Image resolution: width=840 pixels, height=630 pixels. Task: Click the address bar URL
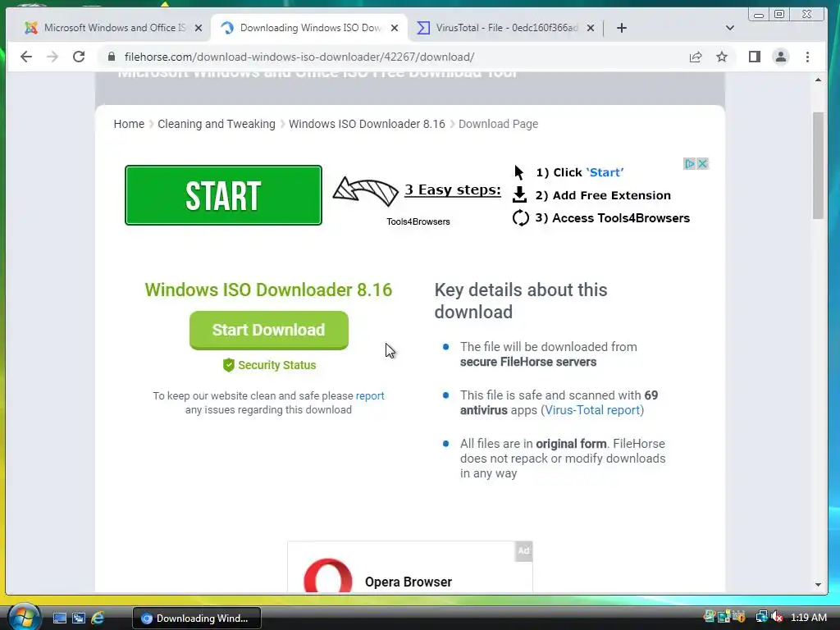pos(299,57)
